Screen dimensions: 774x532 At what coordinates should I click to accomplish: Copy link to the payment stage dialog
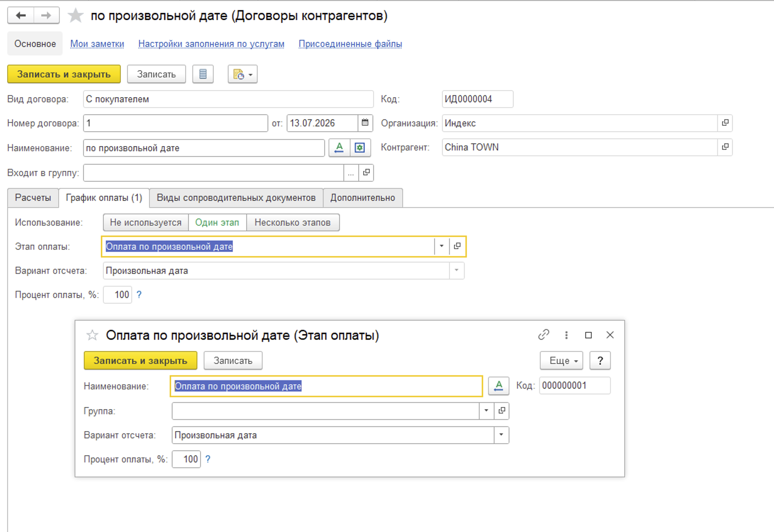pyautogui.click(x=543, y=335)
